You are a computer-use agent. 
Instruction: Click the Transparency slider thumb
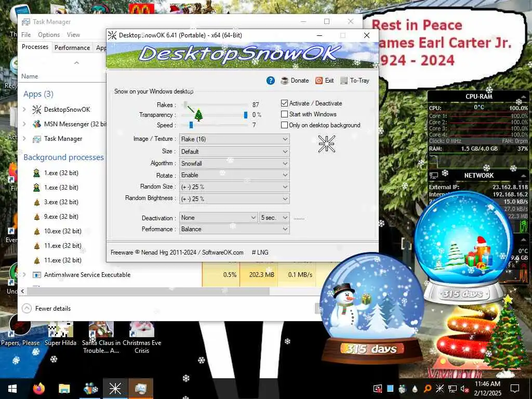click(246, 115)
